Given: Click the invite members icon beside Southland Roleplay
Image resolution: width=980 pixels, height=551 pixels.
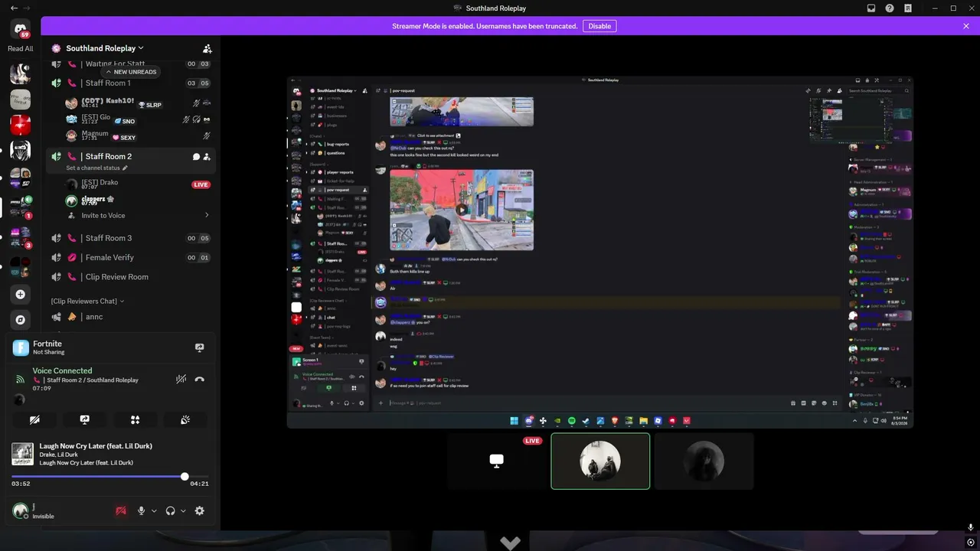Looking at the screenshot, I should (x=207, y=48).
